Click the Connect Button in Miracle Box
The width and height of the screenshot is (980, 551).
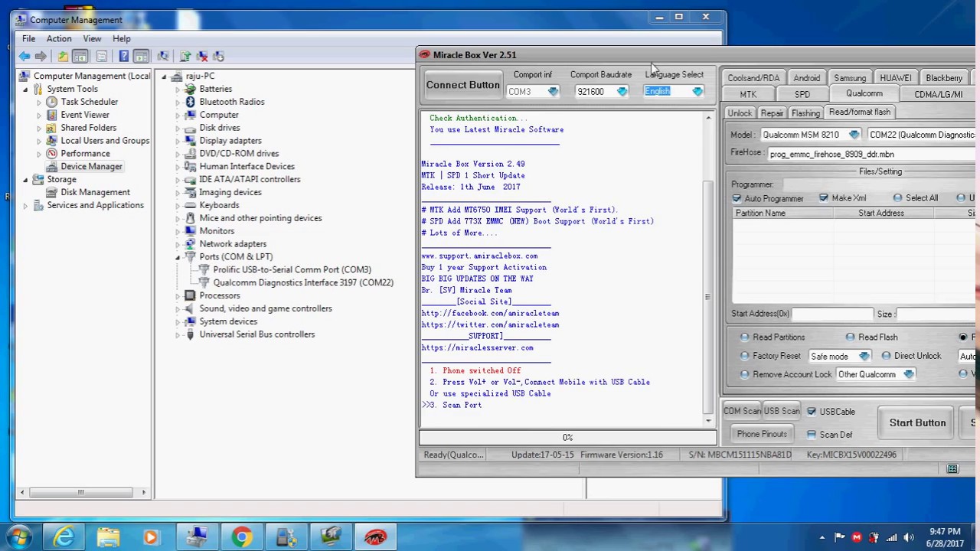463,85
